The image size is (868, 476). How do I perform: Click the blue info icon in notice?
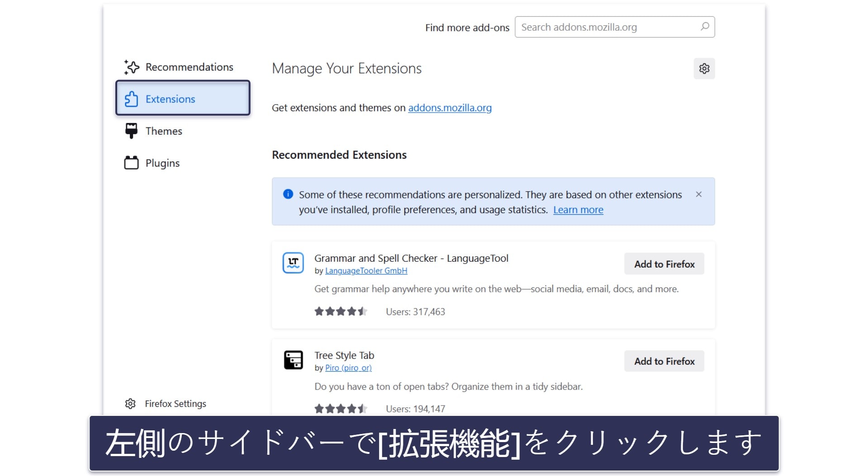288,194
